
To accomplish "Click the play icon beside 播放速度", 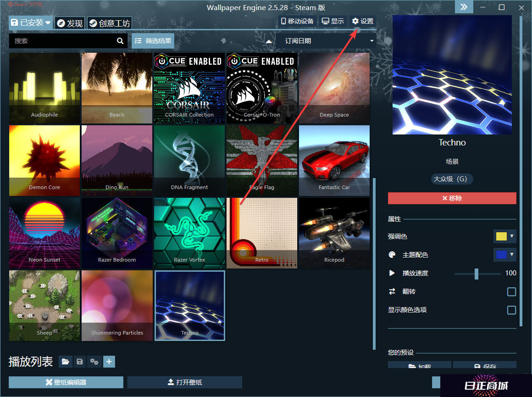I will [x=392, y=273].
